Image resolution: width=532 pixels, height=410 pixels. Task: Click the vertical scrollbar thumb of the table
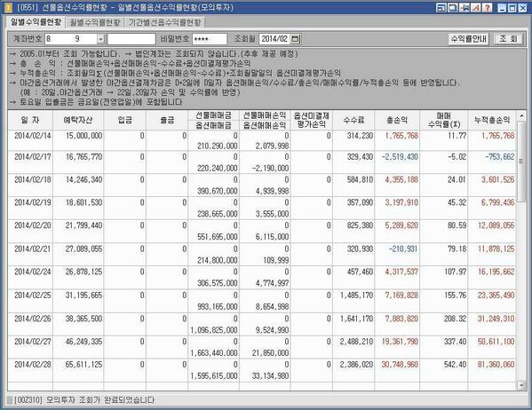[x=521, y=162]
